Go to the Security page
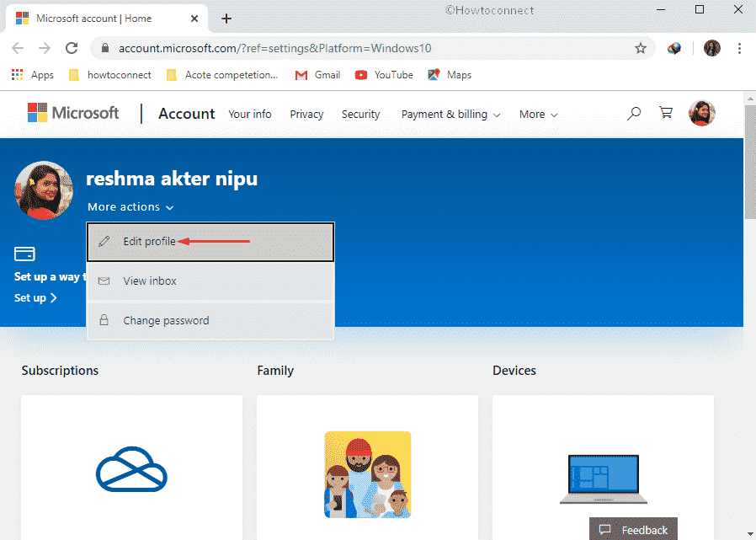This screenshot has height=540, width=756. point(360,115)
